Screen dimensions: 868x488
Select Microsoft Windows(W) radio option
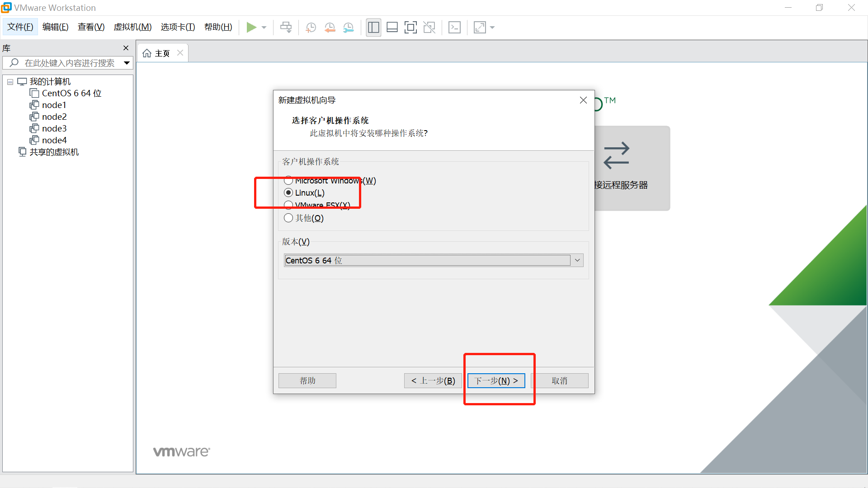click(x=288, y=180)
